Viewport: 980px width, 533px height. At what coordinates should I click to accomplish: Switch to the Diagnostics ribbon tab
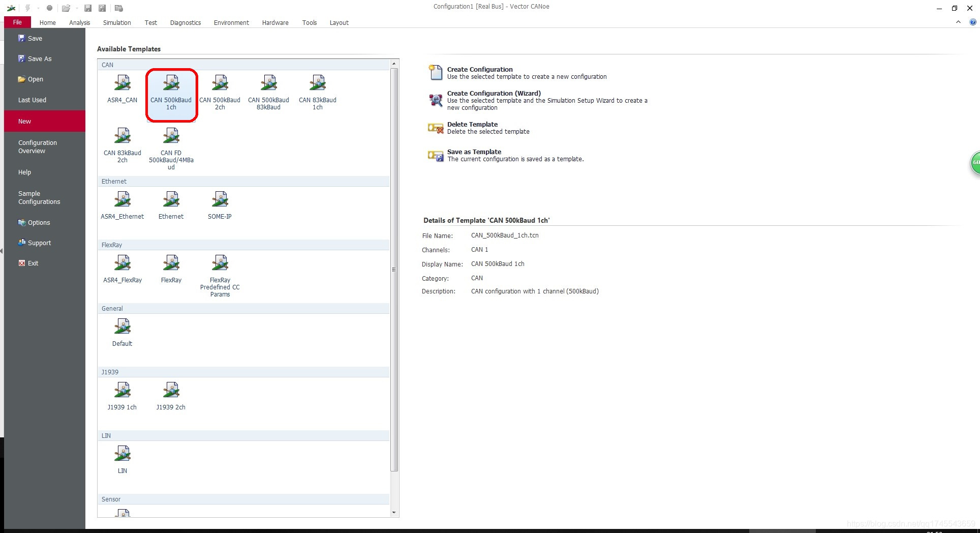click(186, 23)
